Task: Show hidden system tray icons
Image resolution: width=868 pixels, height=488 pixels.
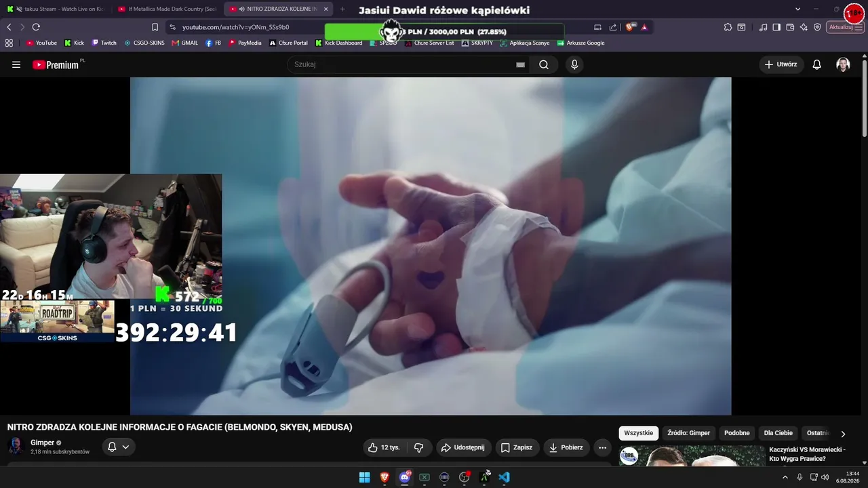Action: 785,477
